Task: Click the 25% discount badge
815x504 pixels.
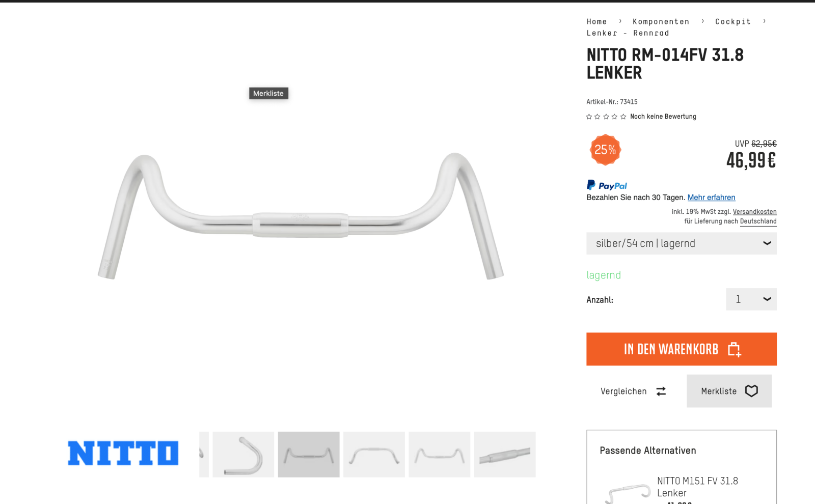Action: click(605, 150)
